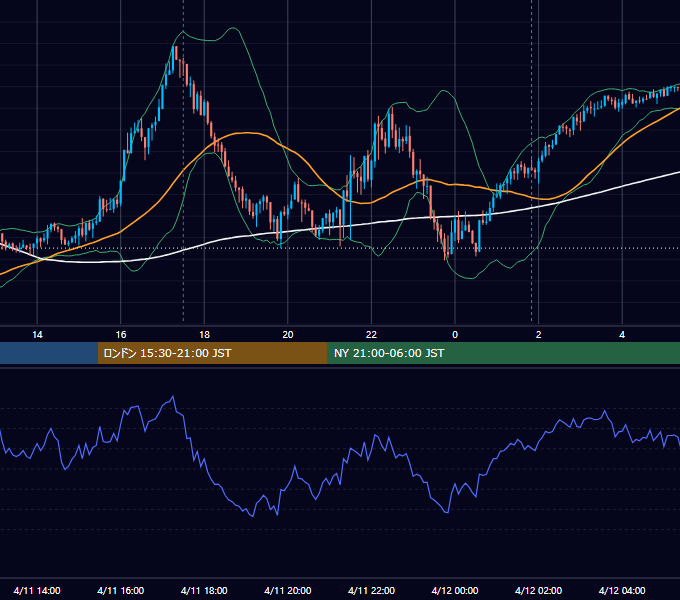Click the 4/11 18:00 date label

(204, 590)
